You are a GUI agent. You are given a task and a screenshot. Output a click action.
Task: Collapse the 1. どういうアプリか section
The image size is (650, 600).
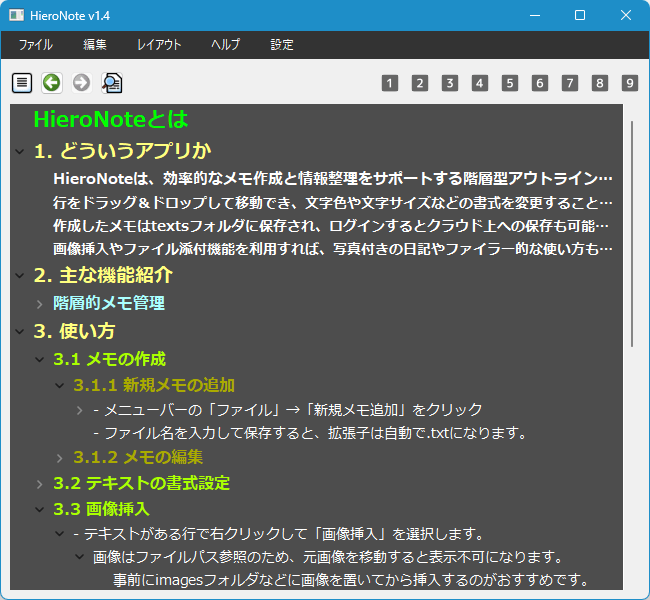[x=20, y=151]
